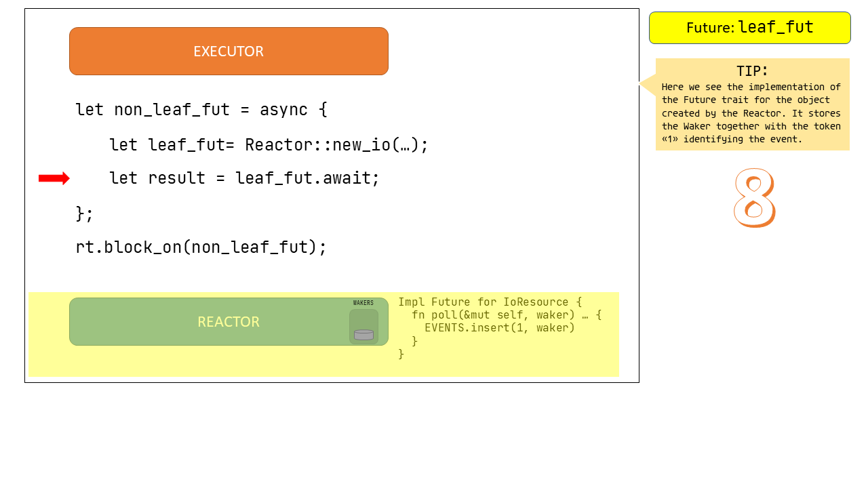This screenshot has height=488, width=868.
Task: Select the "rt.block_on(non_leaf_fut);" line
Action: pos(201,247)
